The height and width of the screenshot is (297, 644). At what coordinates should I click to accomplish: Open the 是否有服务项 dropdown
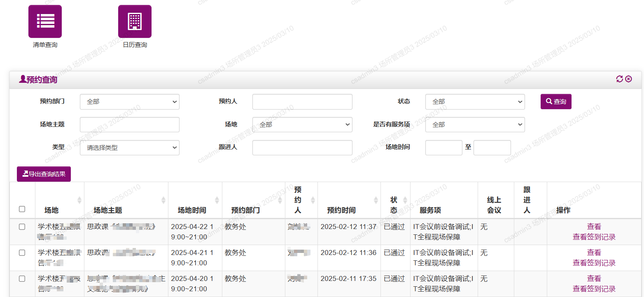(x=475, y=124)
